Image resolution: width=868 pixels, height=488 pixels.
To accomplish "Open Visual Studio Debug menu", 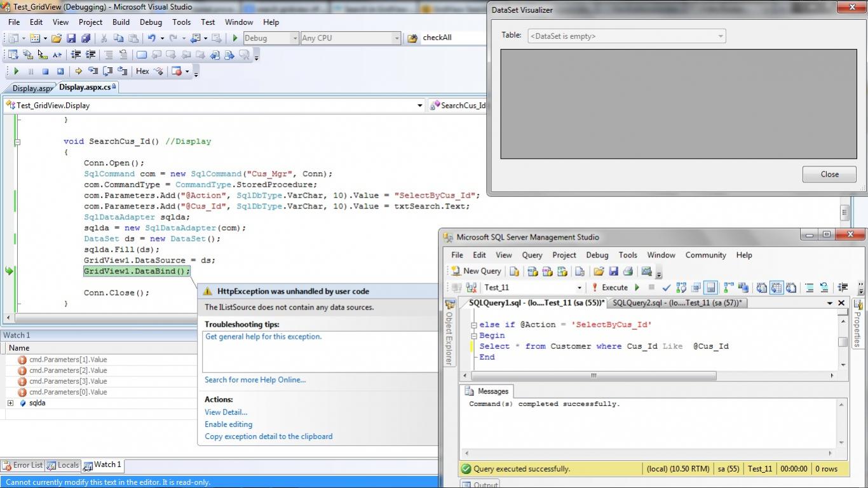I will [x=151, y=22].
